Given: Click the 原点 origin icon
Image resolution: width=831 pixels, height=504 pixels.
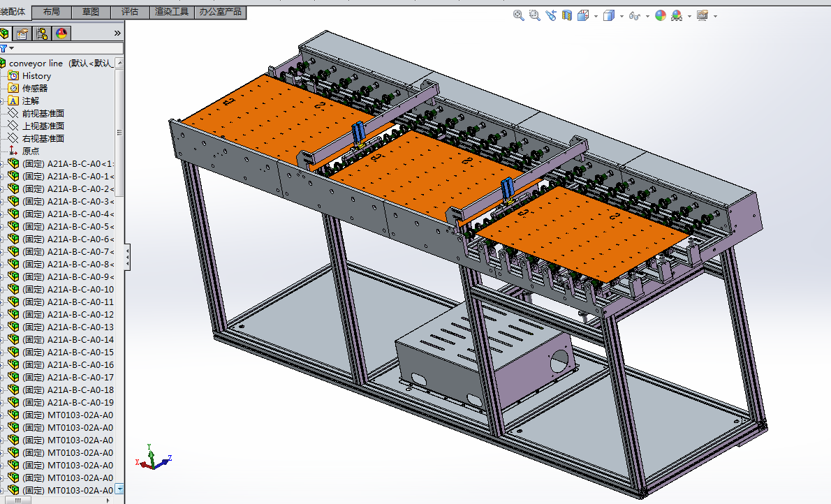Looking at the screenshot, I should click(x=13, y=151).
